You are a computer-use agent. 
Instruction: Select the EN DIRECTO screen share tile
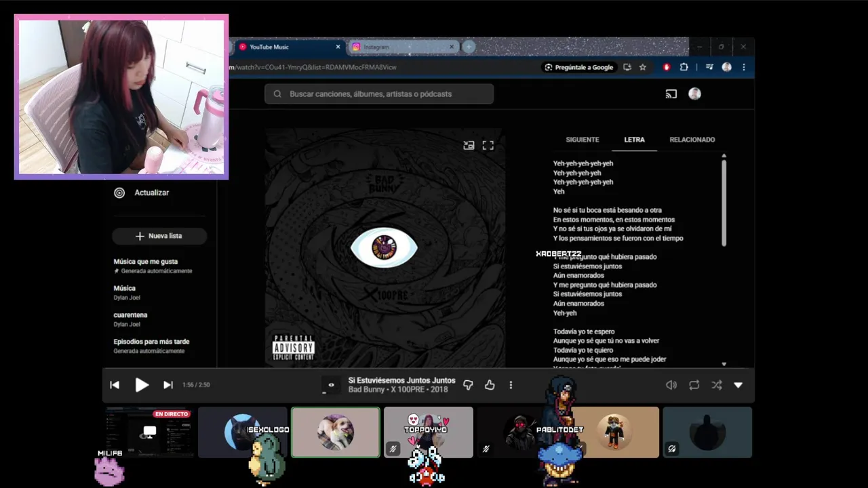(x=149, y=432)
